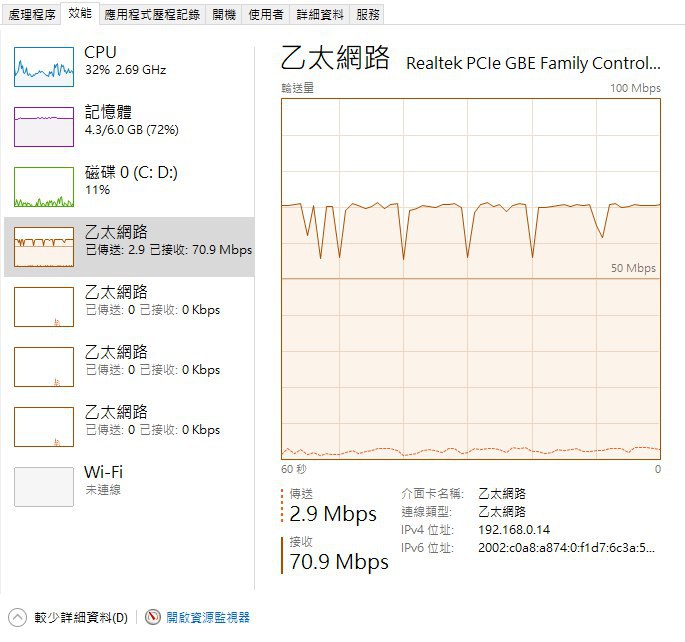Select the second 乙太網路 0 Kbps adapter
Image resolution: width=685 pixels, height=642 pixels.
[129, 307]
